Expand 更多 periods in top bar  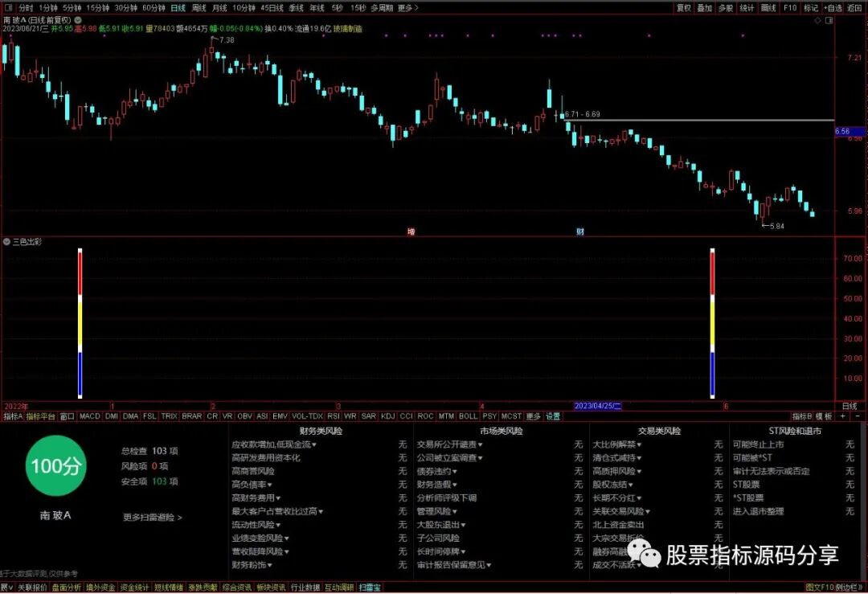408,8
